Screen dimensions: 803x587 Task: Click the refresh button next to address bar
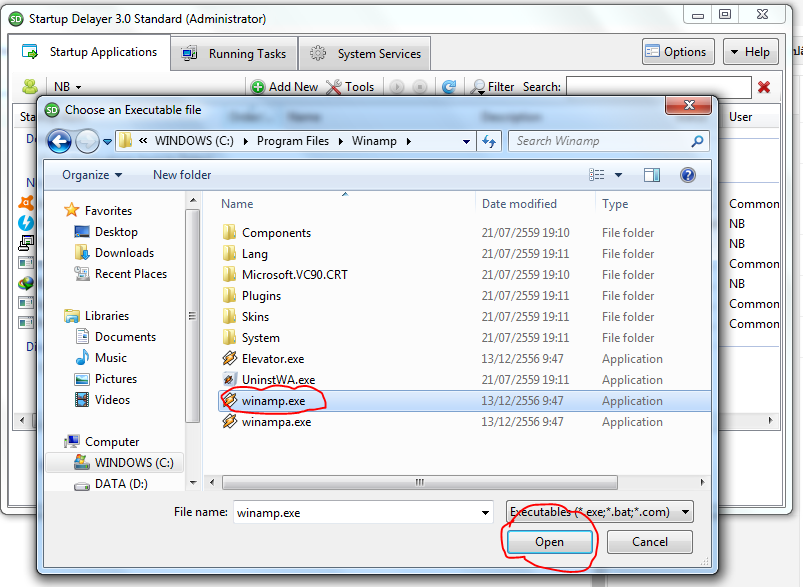click(489, 141)
